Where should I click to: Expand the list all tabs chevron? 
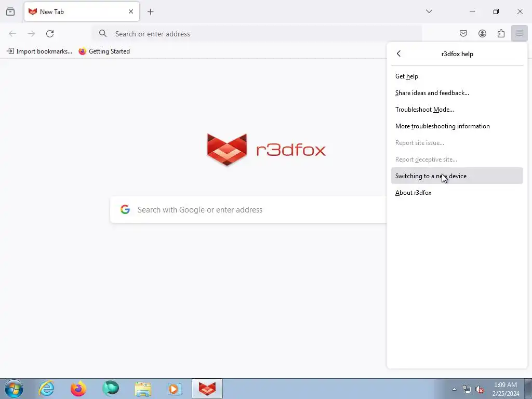pyautogui.click(x=429, y=11)
